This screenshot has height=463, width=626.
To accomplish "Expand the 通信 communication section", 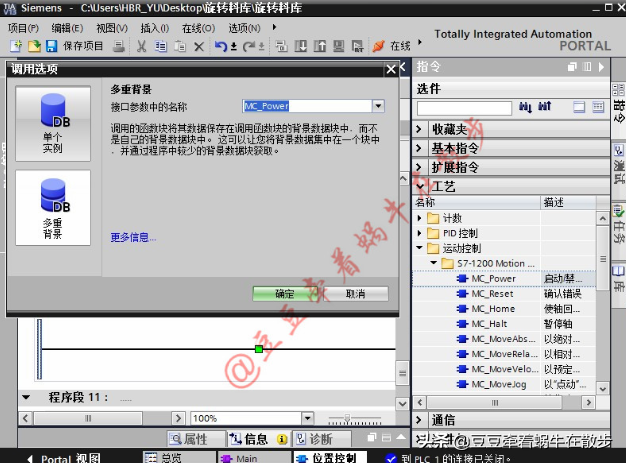I will (419, 419).
